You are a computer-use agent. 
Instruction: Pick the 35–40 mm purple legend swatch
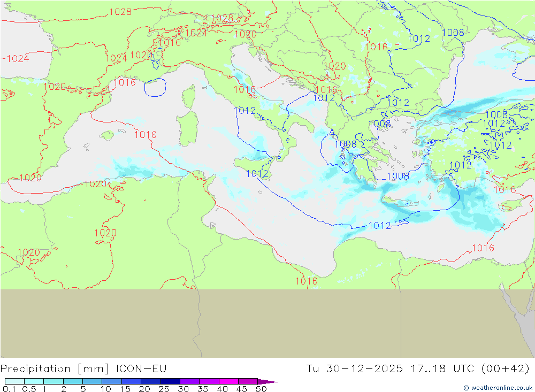click(x=209, y=381)
